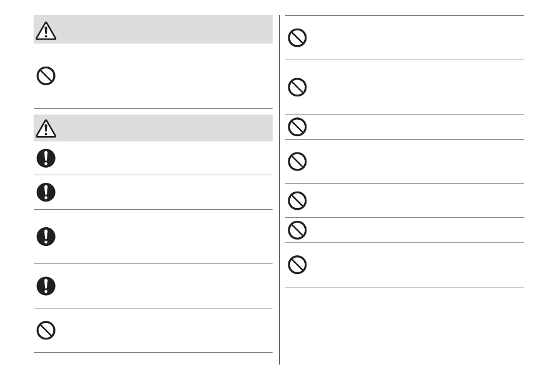Click the prohibition icon at the bottom of the left column
558x392 pixels.
pyautogui.click(x=46, y=331)
